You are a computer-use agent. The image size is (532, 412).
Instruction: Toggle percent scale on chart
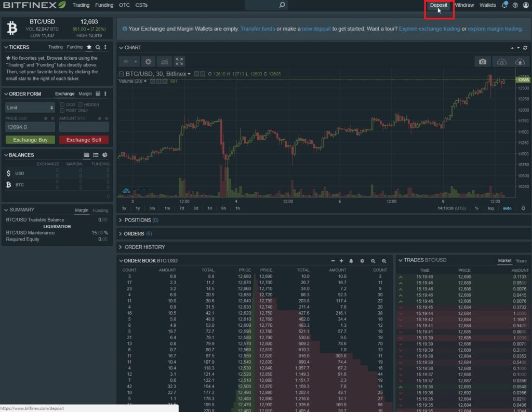pos(476,208)
